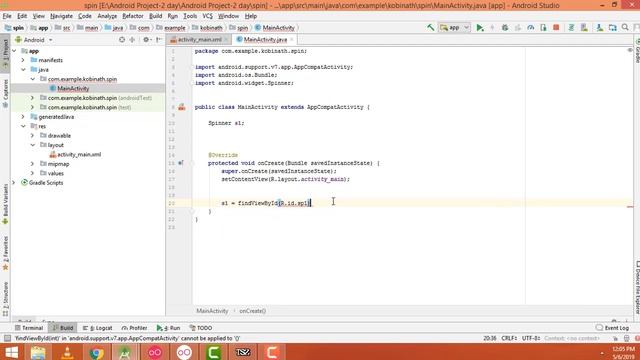Viewport: 640px width, 360px height.
Task: Click UTF-8 encoding in status bar
Action: pyautogui.click(x=531, y=338)
